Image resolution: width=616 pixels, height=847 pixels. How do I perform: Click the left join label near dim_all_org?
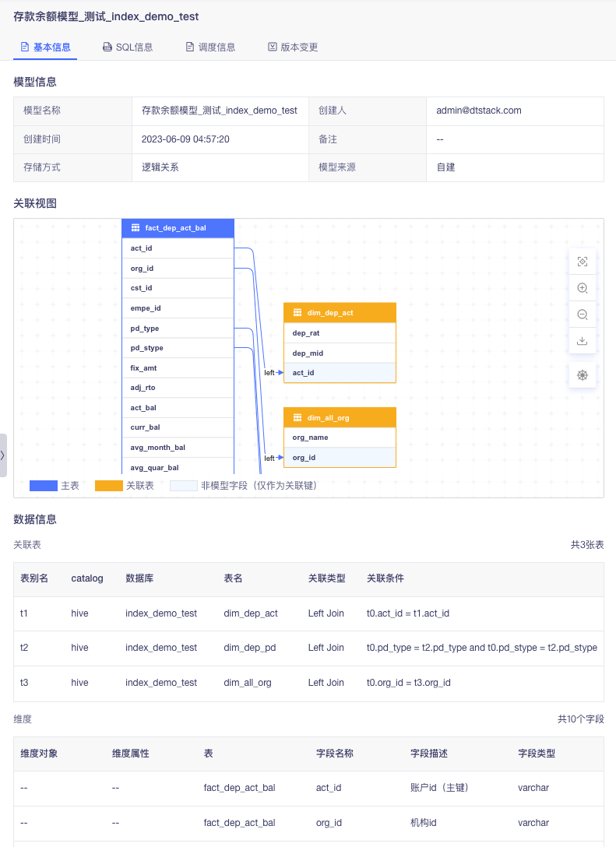(269, 458)
